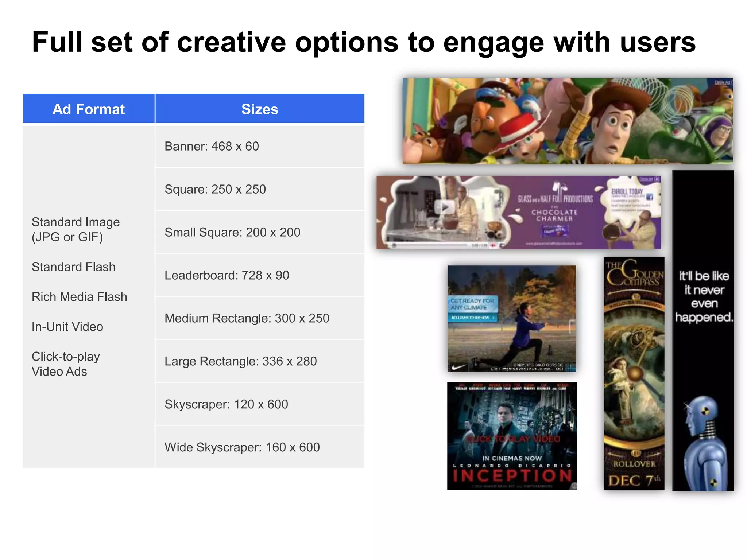Select the 'Sizes' table header
The image size is (747, 560).
click(x=260, y=109)
